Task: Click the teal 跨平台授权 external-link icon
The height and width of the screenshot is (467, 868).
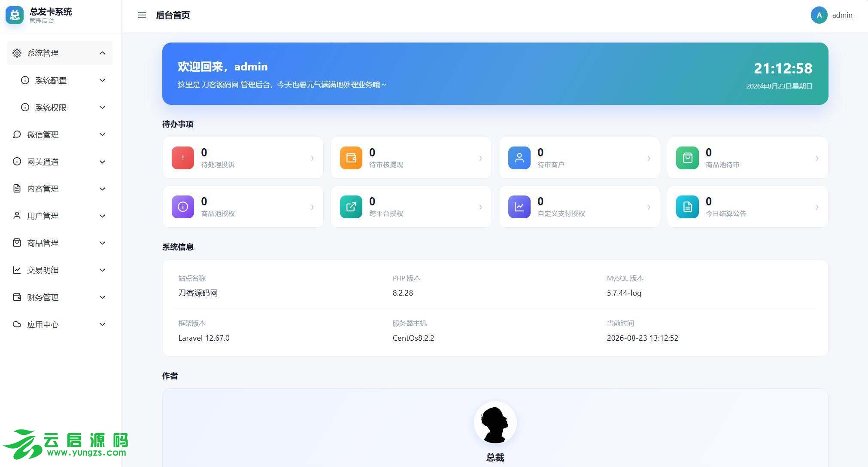Action: point(351,207)
